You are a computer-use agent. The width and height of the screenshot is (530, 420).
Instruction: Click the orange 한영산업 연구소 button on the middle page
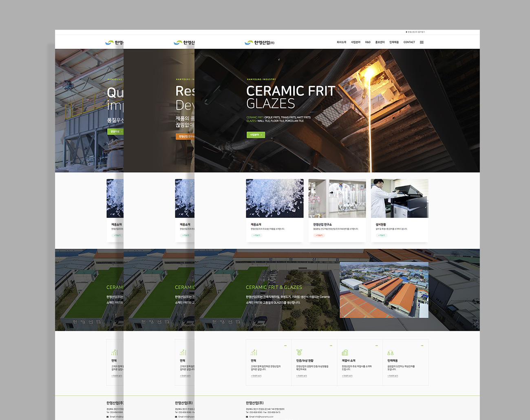pyautogui.click(x=185, y=136)
